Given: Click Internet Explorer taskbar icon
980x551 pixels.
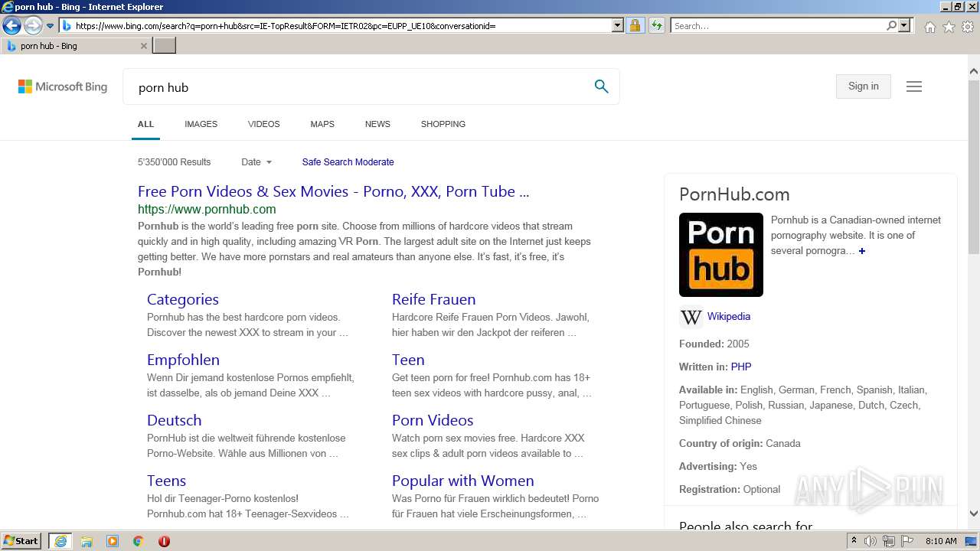Looking at the screenshot, I should 60,541.
